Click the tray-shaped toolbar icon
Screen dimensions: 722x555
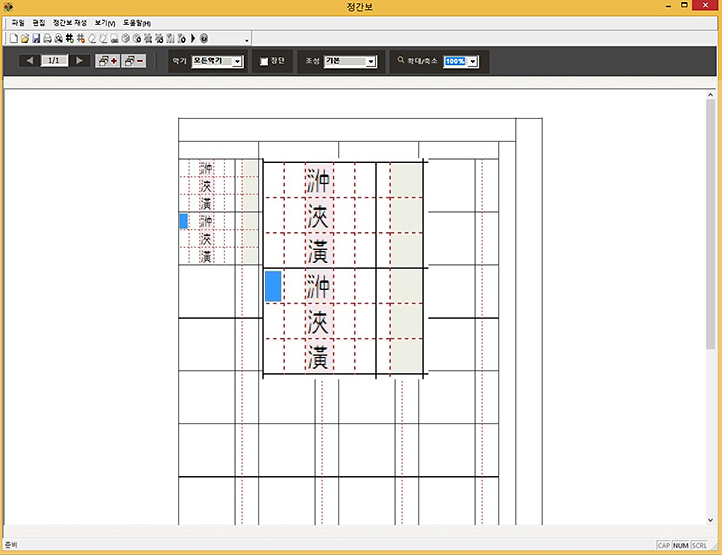click(114, 38)
